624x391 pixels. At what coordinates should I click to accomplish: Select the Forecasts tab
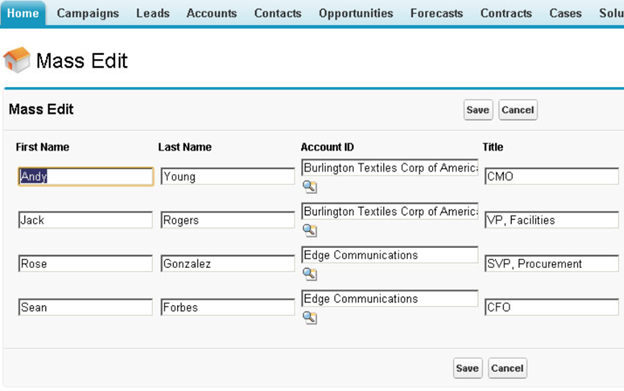[437, 13]
